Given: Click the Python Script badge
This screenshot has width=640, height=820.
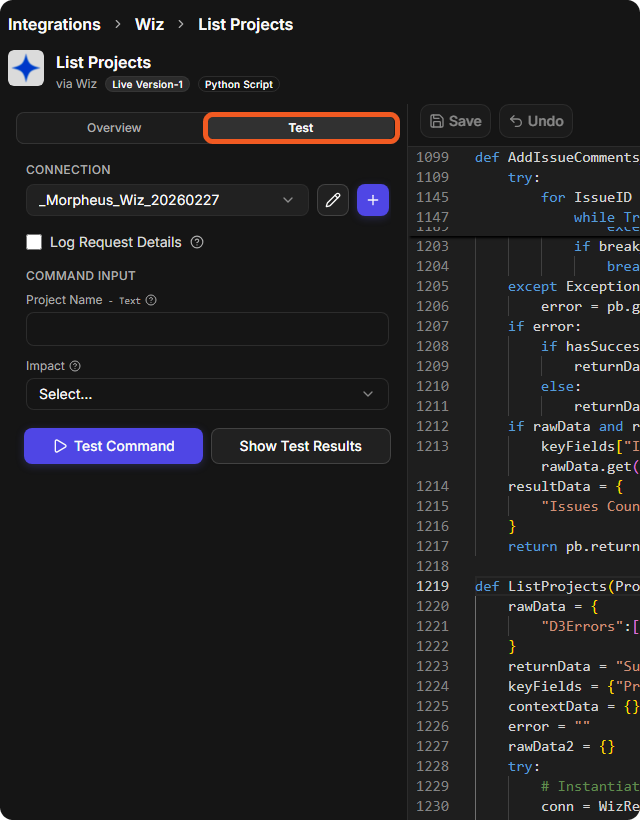Looking at the screenshot, I should pyautogui.click(x=239, y=84).
